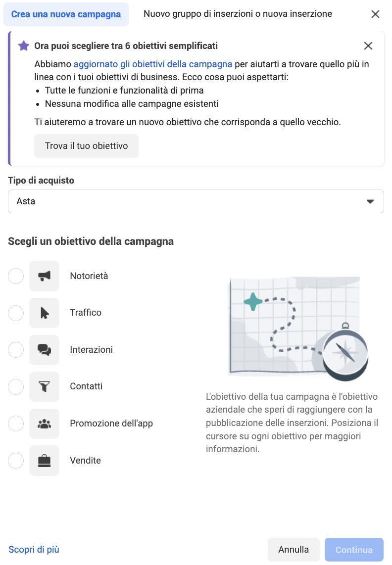Open the Tipo di acquisto dropdown

(196, 201)
